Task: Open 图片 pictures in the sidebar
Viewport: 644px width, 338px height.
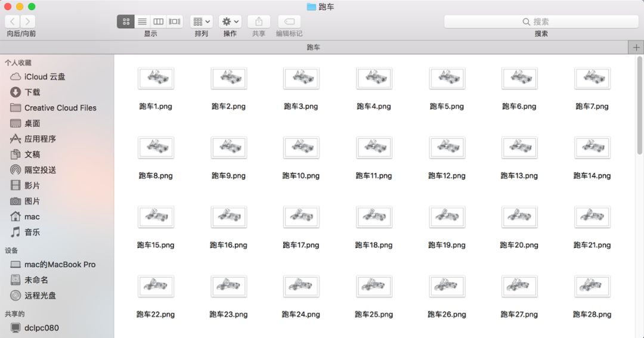Action: 25,201
